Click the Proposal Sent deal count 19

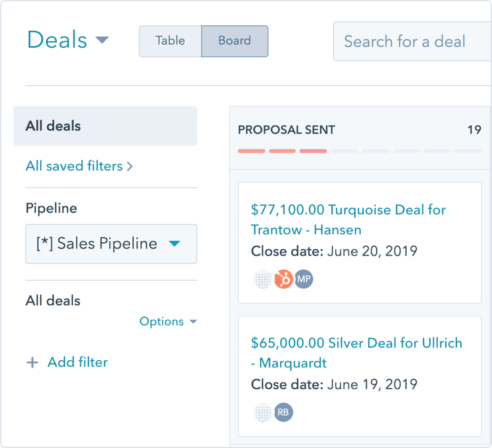tap(474, 130)
